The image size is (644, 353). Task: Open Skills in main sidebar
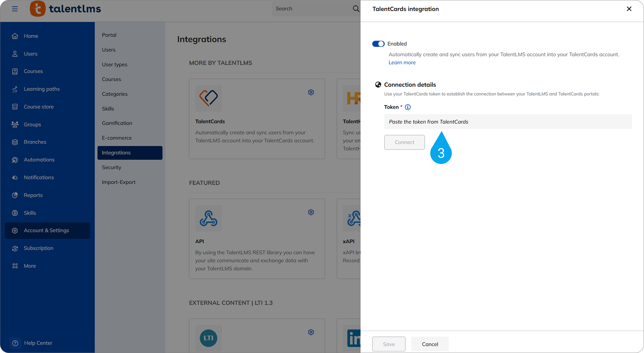(47, 213)
